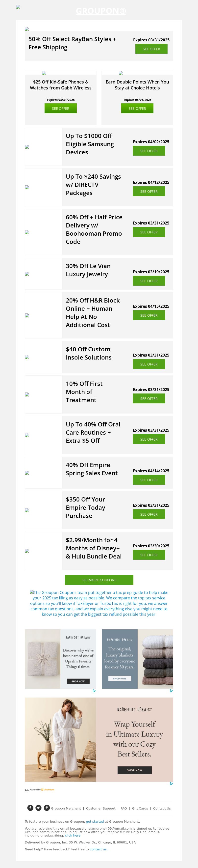Open the tax prep guide link
198x868 pixels.
click(x=99, y=603)
